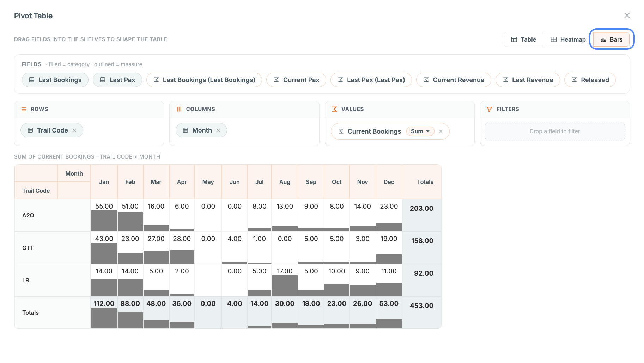
Task: Click the grand total 453.00
Action: (422, 313)
